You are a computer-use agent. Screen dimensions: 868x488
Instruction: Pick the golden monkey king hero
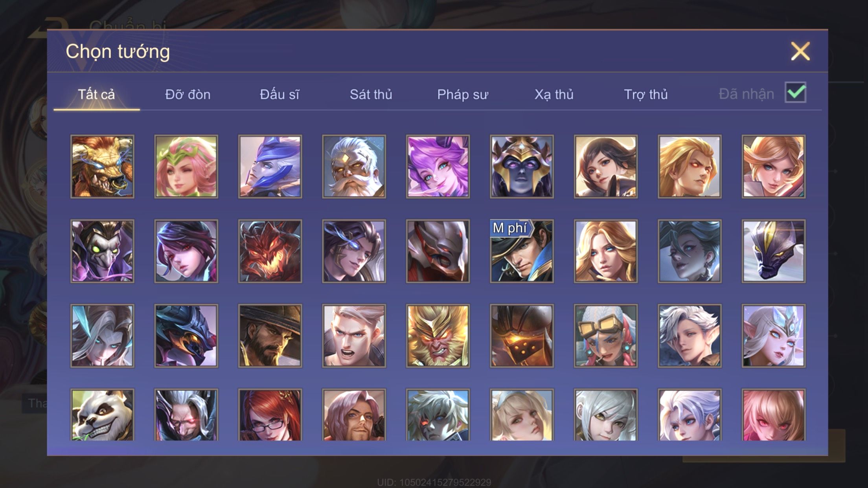click(438, 336)
